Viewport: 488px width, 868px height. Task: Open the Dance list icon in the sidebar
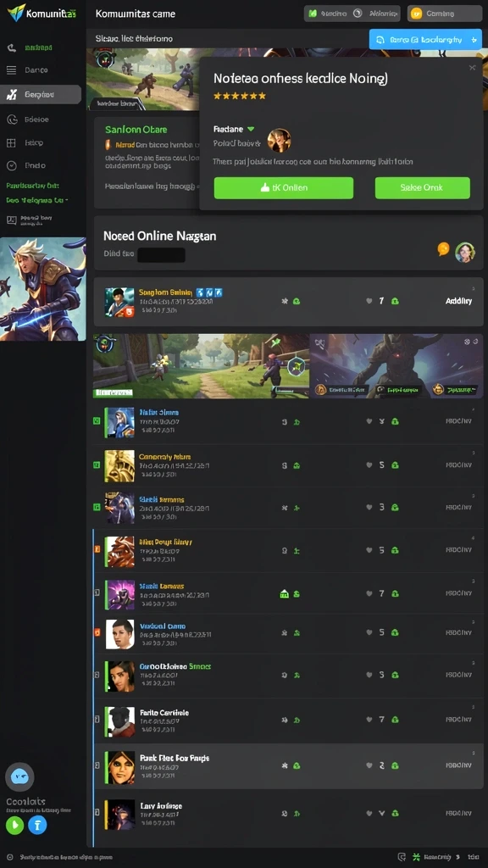(11, 70)
